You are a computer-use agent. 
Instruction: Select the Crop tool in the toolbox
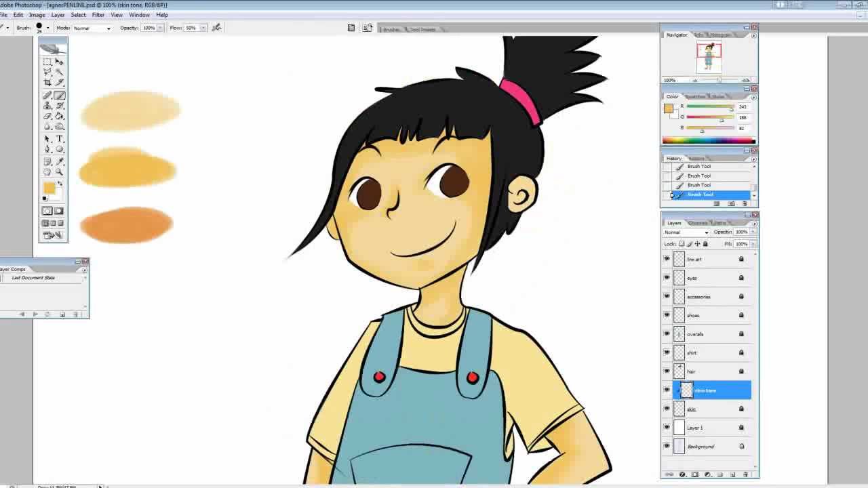[x=47, y=83]
